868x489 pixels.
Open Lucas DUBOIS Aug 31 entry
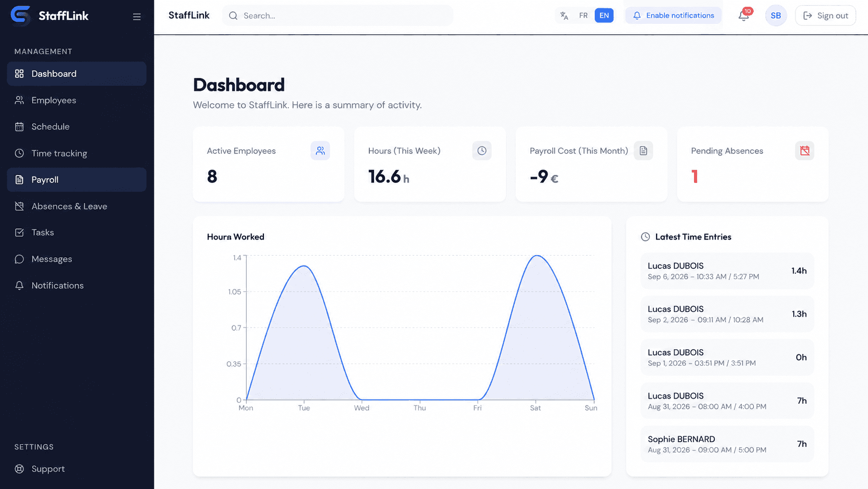point(727,401)
